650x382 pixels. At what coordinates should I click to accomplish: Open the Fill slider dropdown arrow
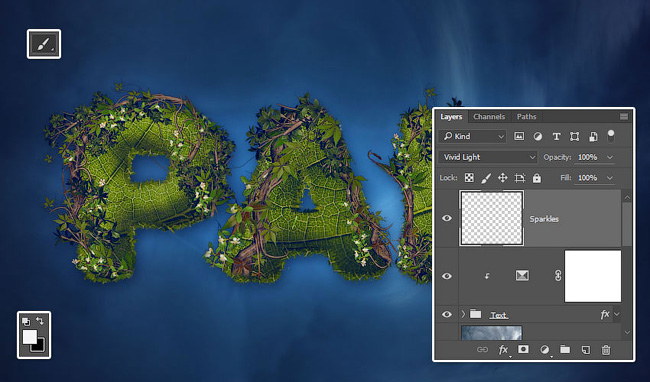click(609, 178)
